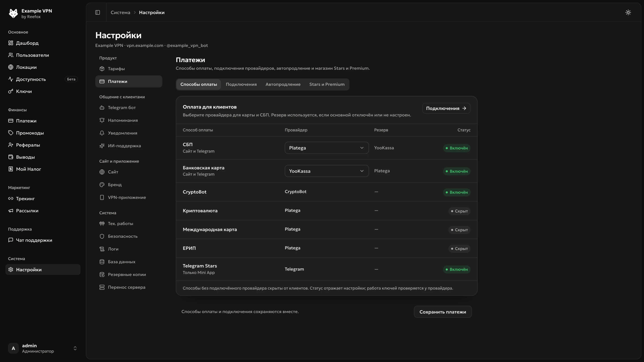The image size is (644, 362).
Task: Click the Example VPN fox logo
Action: (x=13, y=13)
